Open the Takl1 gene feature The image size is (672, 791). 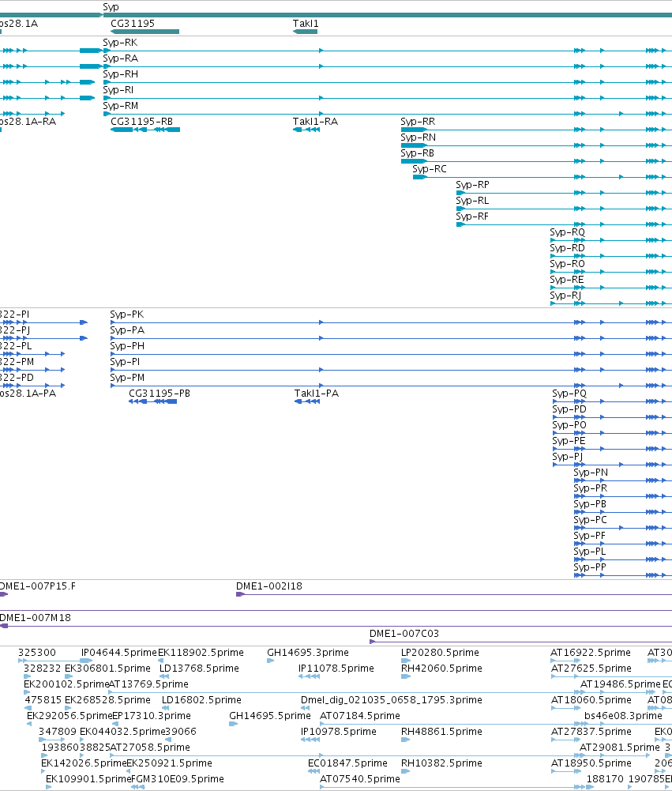(x=305, y=32)
